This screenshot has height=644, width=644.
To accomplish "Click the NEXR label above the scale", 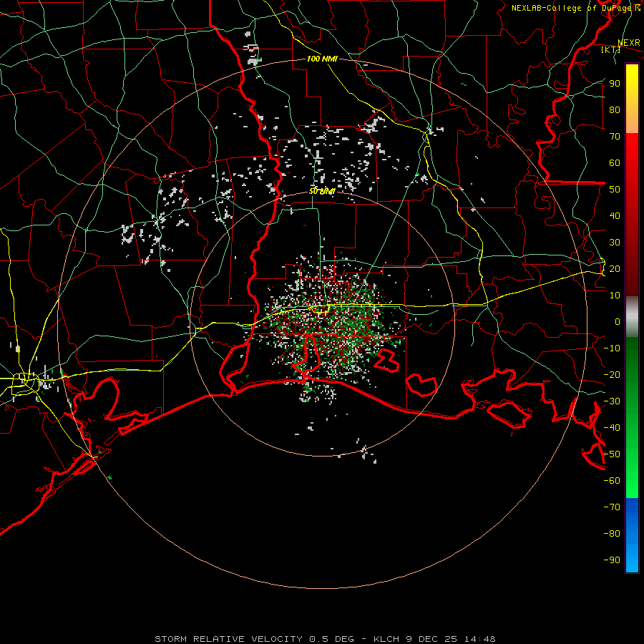I will (x=628, y=43).
